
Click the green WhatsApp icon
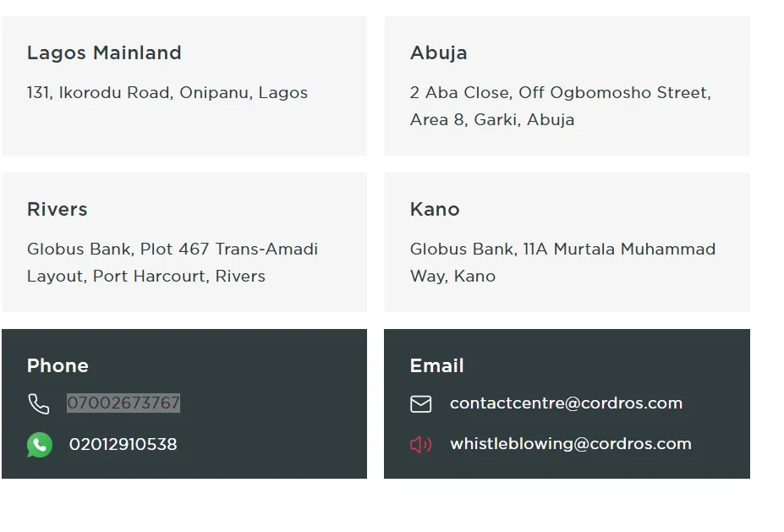40,445
